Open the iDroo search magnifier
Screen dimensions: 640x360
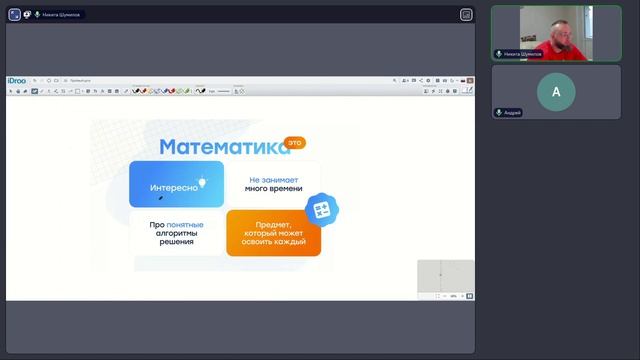click(x=395, y=81)
